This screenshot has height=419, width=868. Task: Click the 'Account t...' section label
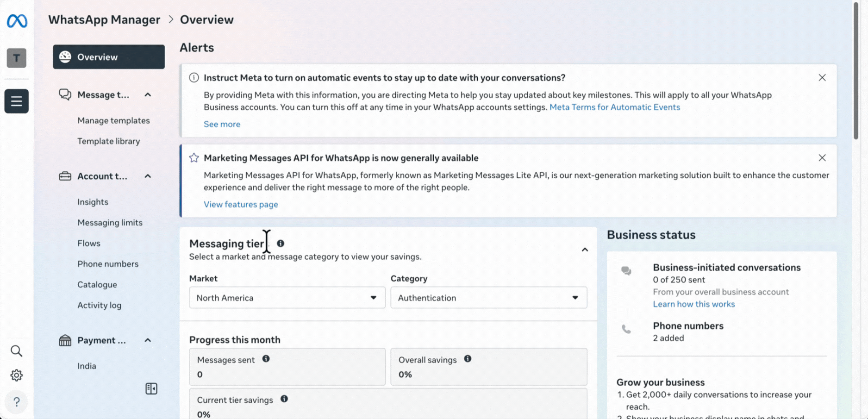(102, 176)
